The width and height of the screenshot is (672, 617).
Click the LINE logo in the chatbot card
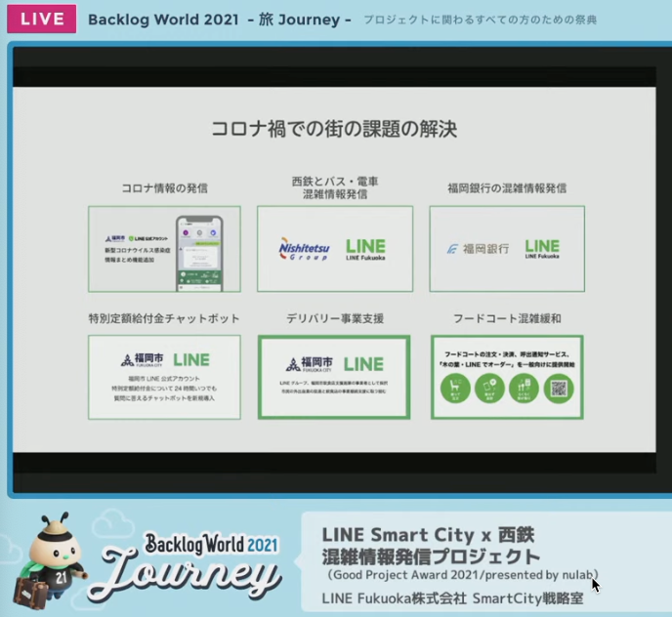click(191, 360)
